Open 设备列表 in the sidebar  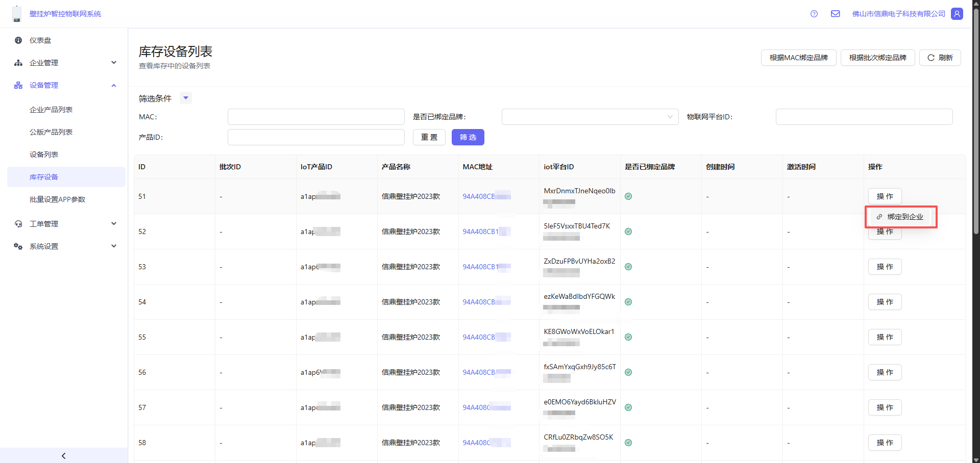coord(44,155)
